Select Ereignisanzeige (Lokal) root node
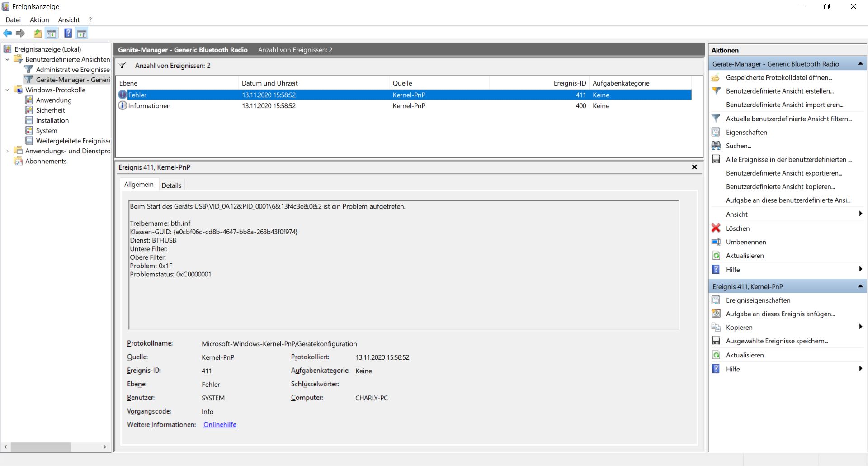868x466 pixels. click(x=47, y=49)
